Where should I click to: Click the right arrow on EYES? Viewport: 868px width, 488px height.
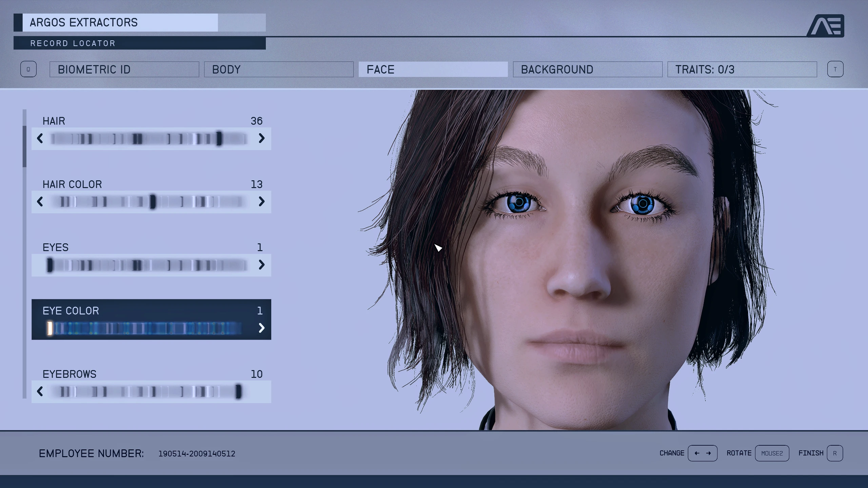[261, 265]
